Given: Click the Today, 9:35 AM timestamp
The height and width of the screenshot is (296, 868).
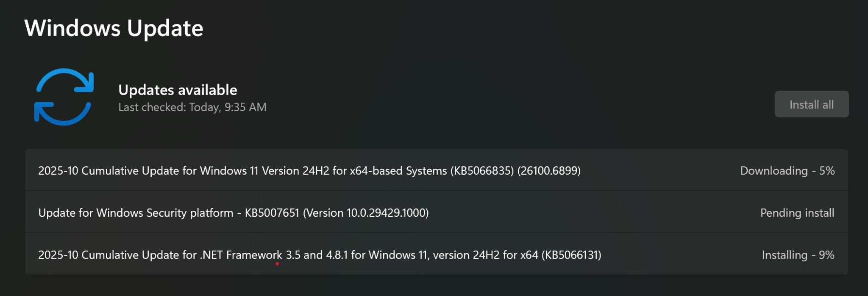Looking at the screenshot, I should (x=228, y=107).
